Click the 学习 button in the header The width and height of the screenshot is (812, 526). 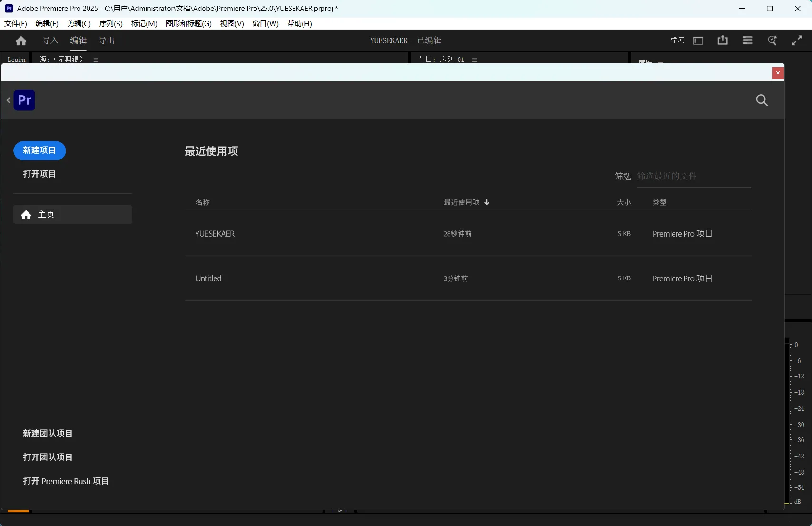click(677, 40)
